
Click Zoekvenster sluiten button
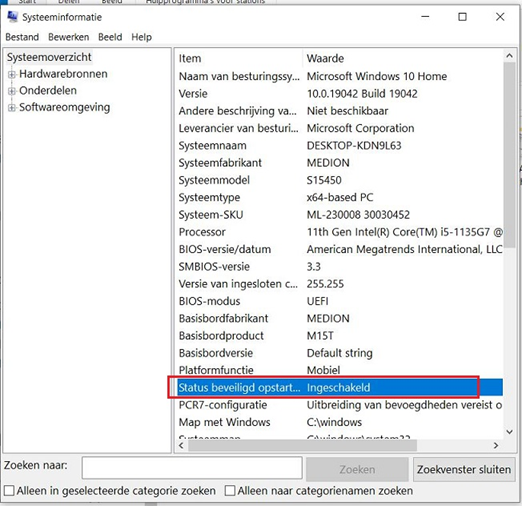[464, 469]
